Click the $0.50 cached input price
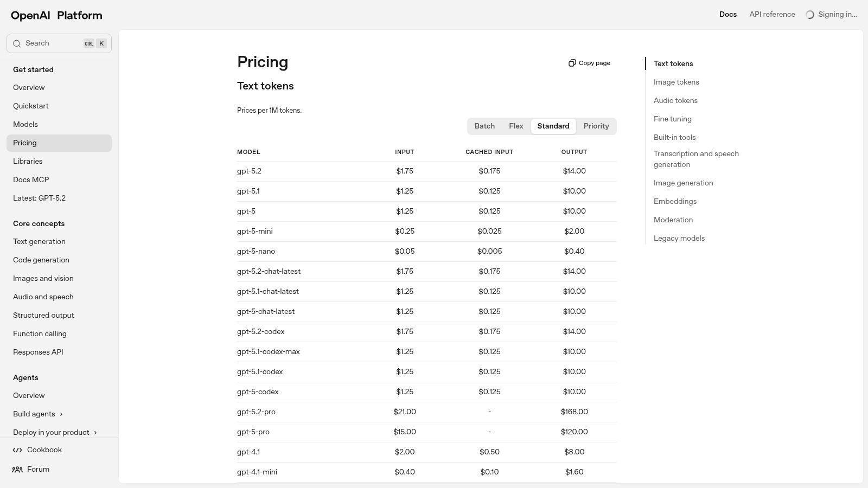 point(489,452)
